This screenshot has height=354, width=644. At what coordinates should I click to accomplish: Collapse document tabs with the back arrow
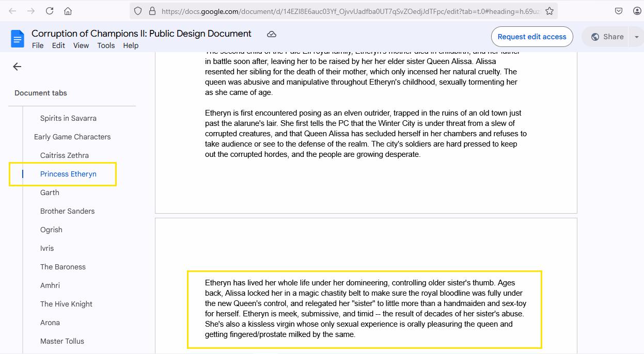coord(17,67)
